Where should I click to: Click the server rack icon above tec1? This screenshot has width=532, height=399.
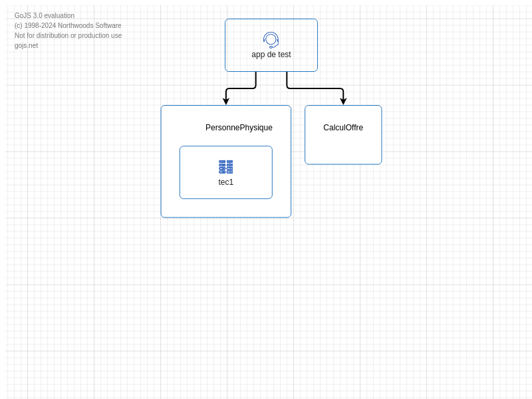click(x=226, y=167)
